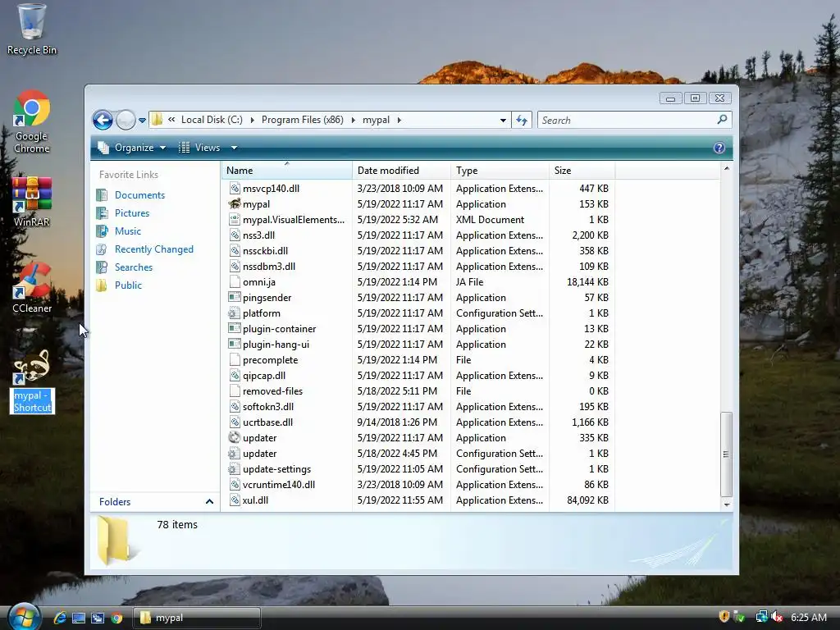Open the Searches favorite link
The height and width of the screenshot is (630, 840).
point(134,267)
